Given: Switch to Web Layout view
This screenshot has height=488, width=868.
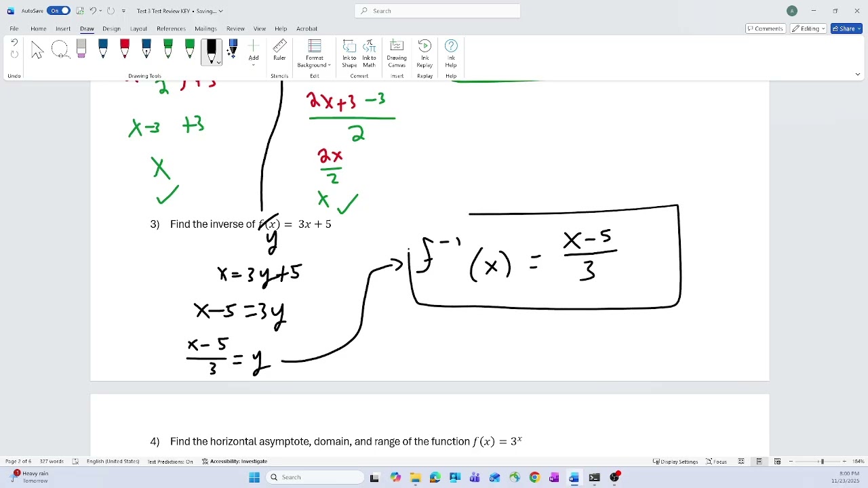Looking at the screenshot, I should (x=778, y=462).
